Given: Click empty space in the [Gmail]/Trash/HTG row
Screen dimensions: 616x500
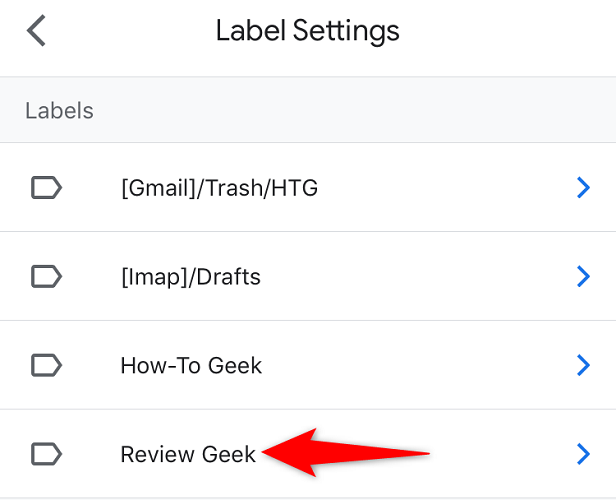Looking at the screenshot, I should click(x=450, y=187).
